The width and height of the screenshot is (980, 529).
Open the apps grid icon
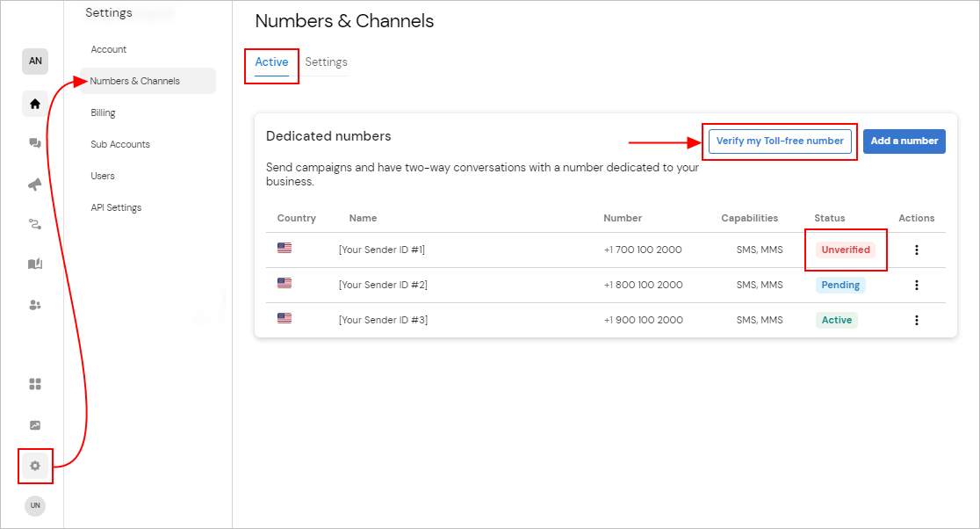click(35, 383)
